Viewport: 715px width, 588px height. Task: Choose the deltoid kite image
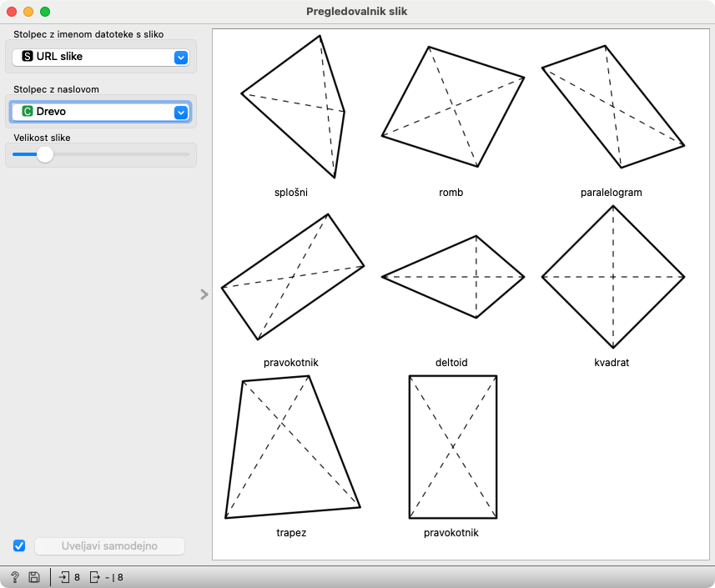pos(452,277)
